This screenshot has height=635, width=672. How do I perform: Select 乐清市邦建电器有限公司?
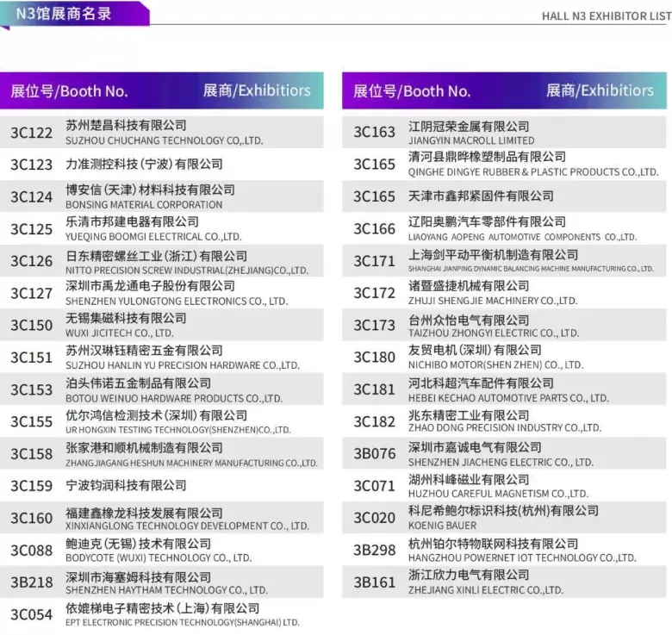coord(132,222)
